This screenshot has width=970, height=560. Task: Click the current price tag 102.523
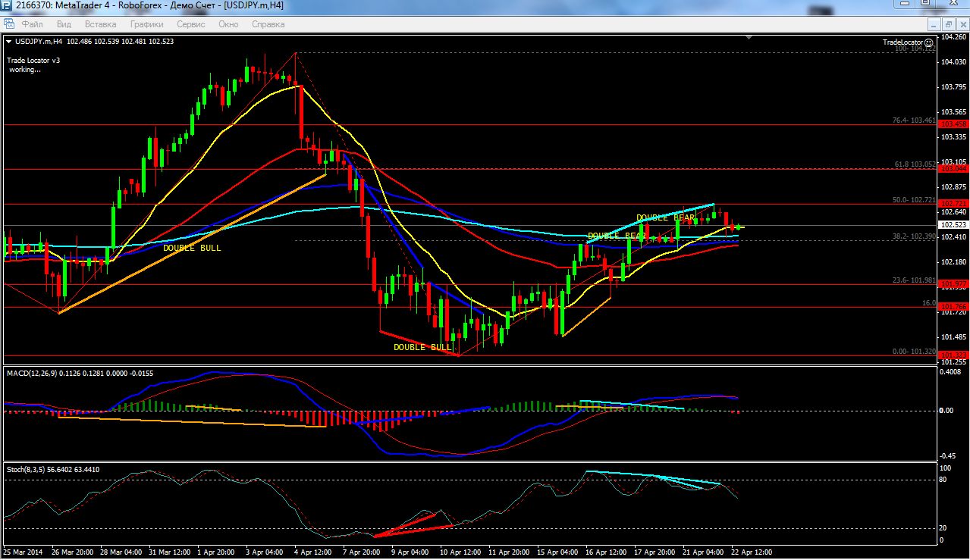(x=954, y=225)
